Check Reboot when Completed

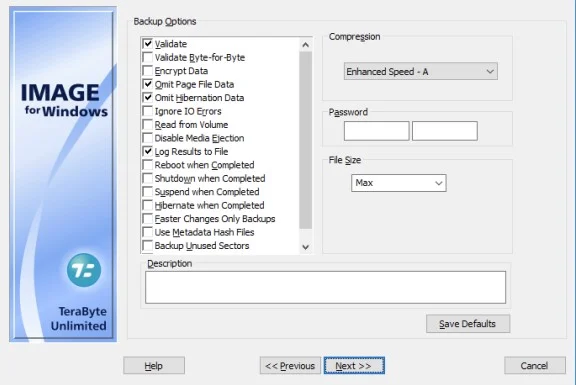pos(148,165)
